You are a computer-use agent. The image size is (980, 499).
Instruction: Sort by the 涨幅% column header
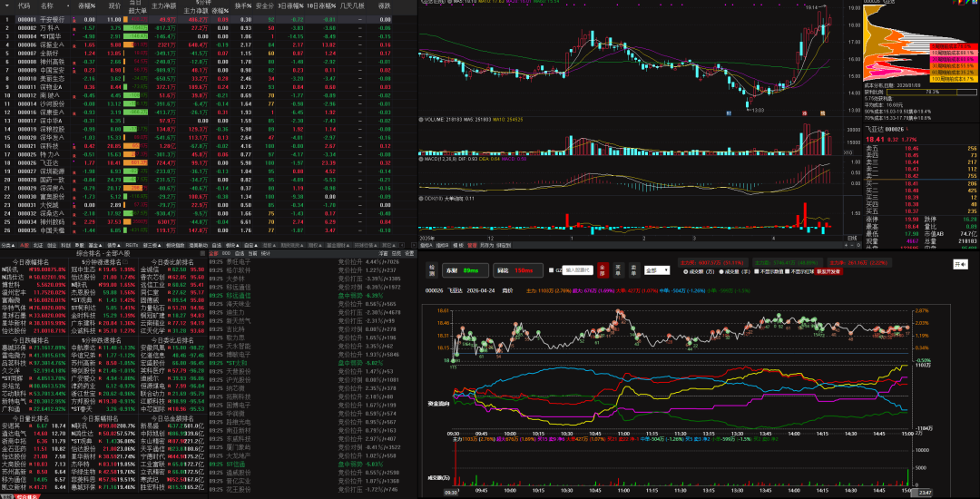click(x=87, y=5)
